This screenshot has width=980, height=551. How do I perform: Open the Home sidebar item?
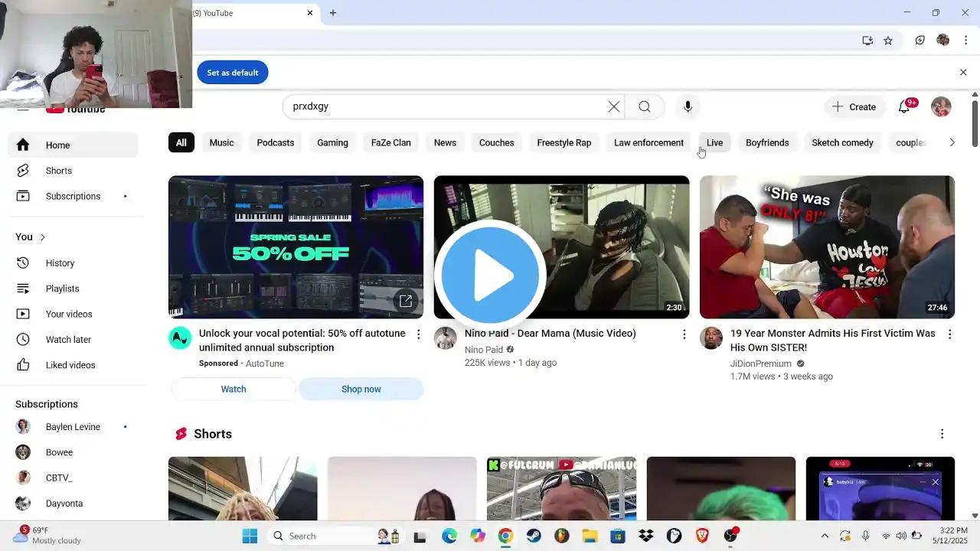pyautogui.click(x=73, y=145)
